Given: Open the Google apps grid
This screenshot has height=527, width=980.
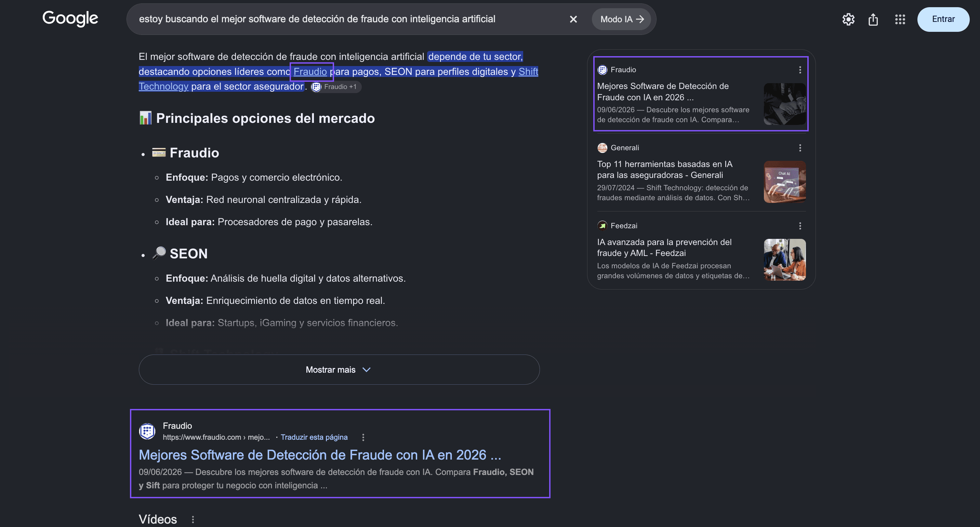Looking at the screenshot, I should pyautogui.click(x=900, y=19).
